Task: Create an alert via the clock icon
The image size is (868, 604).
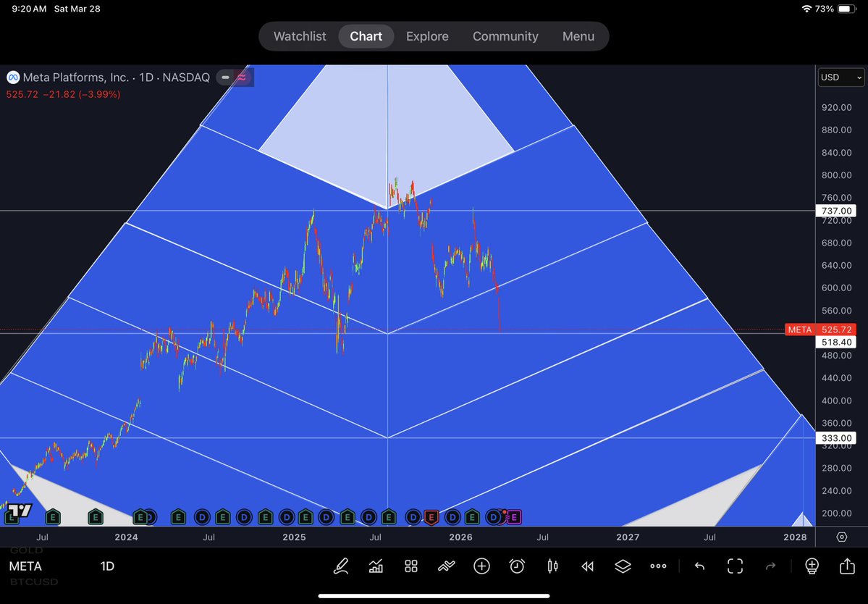Action: pos(516,566)
